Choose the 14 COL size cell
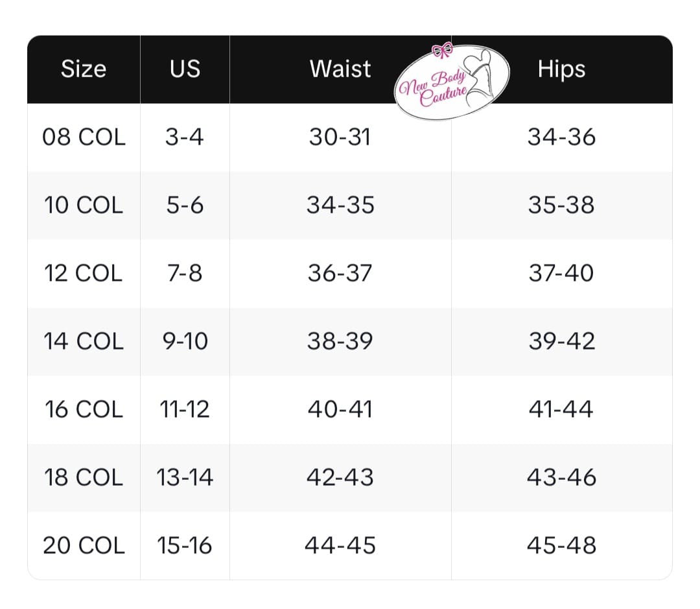This screenshot has width=700, height=609. (84, 342)
